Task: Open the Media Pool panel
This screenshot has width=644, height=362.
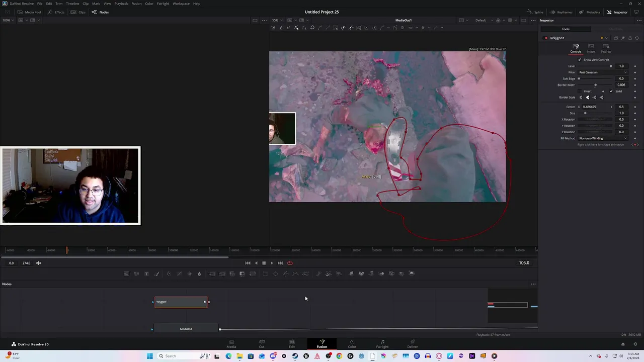Action: (x=29, y=12)
